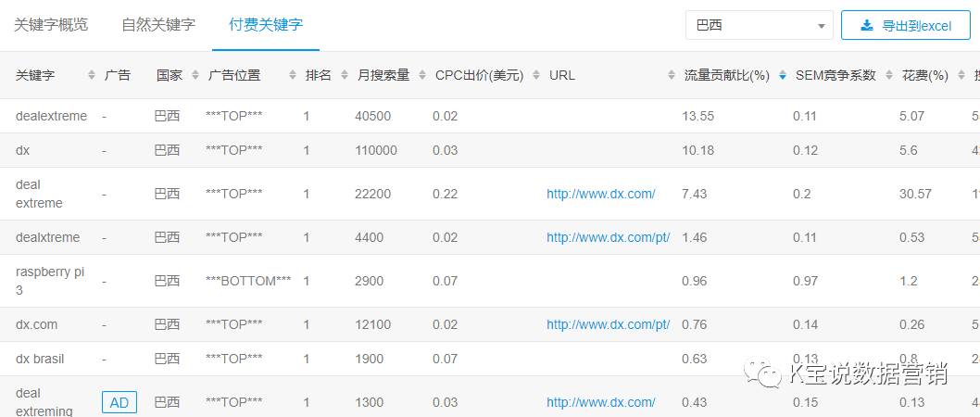Click the sort icon for CPC出价(美元)
980x417 pixels.
(x=536, y=75)
